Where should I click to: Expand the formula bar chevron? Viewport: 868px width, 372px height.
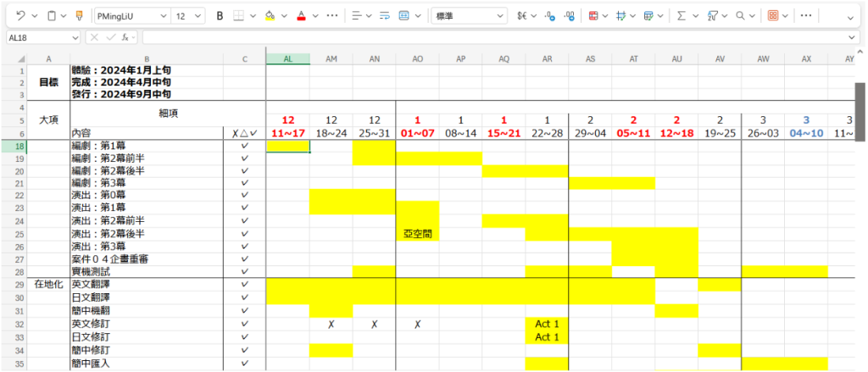point(853,37)
